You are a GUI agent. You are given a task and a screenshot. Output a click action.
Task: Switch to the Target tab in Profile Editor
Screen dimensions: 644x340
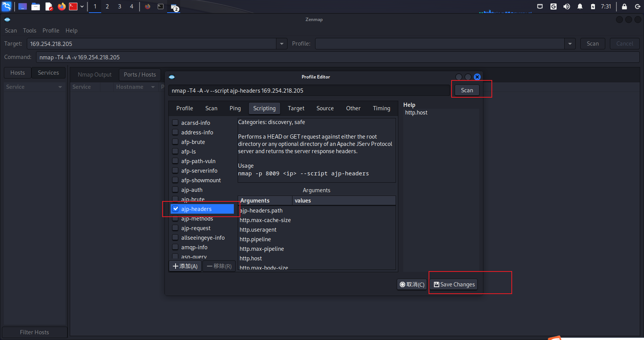tap(296, 108)
